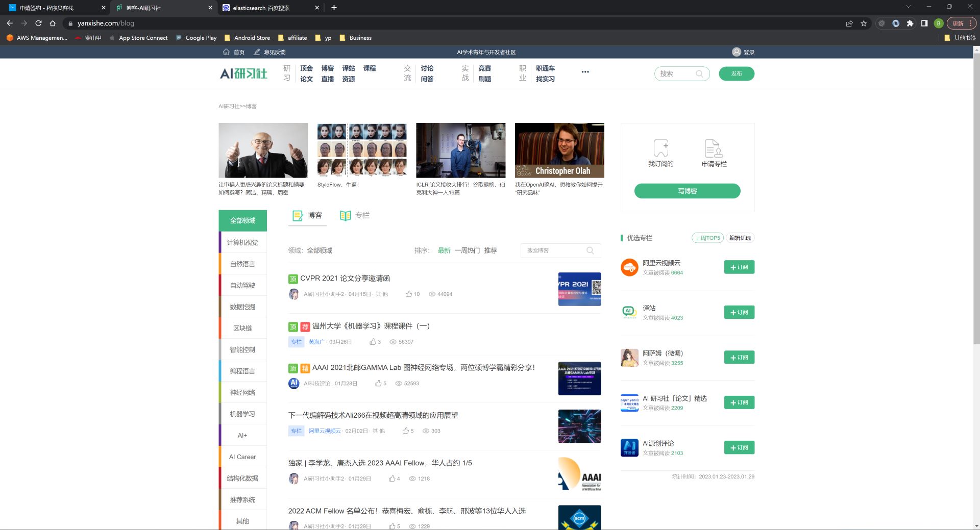Click the bookmark star in address bar
The height and width of the screenshot is (530, 980).
click(x=864, y=23)
